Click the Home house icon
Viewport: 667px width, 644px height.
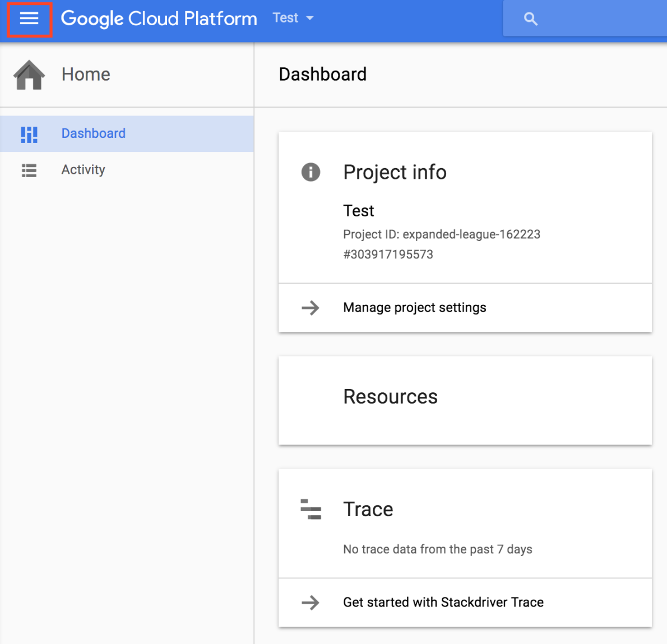pos(29,75)
